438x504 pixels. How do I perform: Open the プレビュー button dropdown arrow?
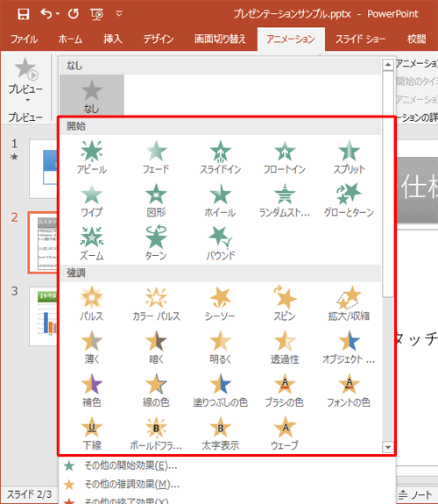[28, 100]
